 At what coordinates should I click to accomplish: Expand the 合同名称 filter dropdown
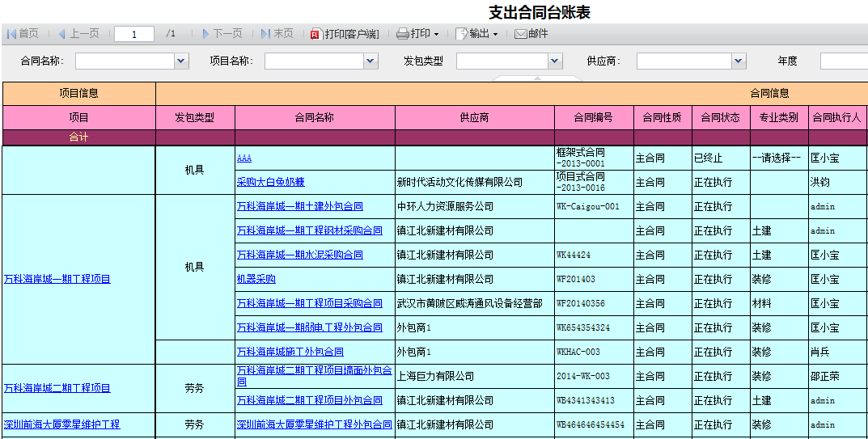[x=181, y=61]
